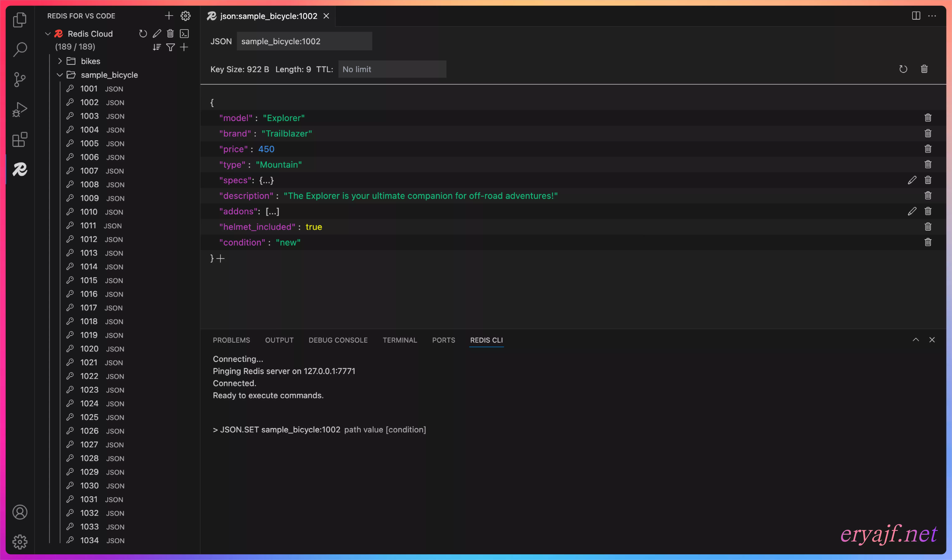This screenshot has height=560, width=952.
Task: Toggle split editor layout button
Action: 916,16
